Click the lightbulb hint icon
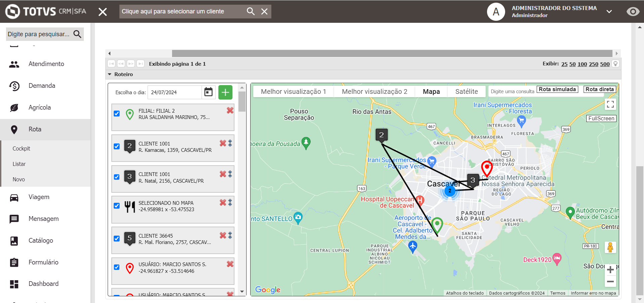 (x=615, y=64)
